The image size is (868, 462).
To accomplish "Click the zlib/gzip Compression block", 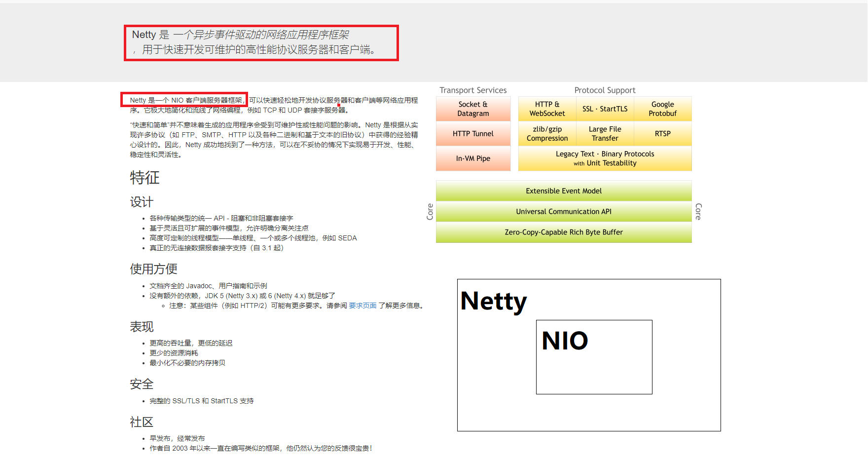I will coord(547,134).
